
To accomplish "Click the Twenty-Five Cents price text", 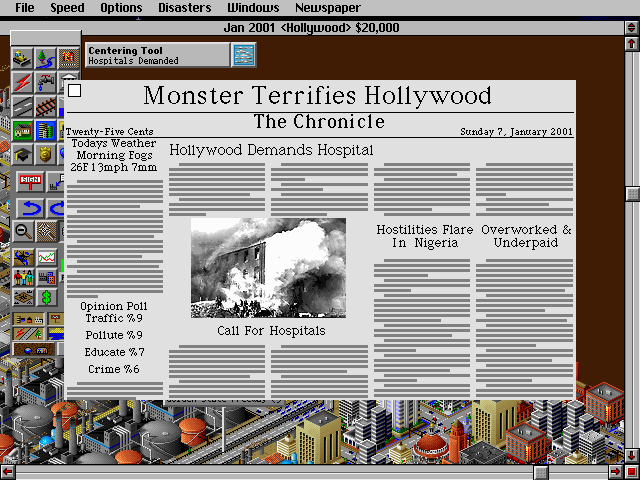I will tap(109, 132).
